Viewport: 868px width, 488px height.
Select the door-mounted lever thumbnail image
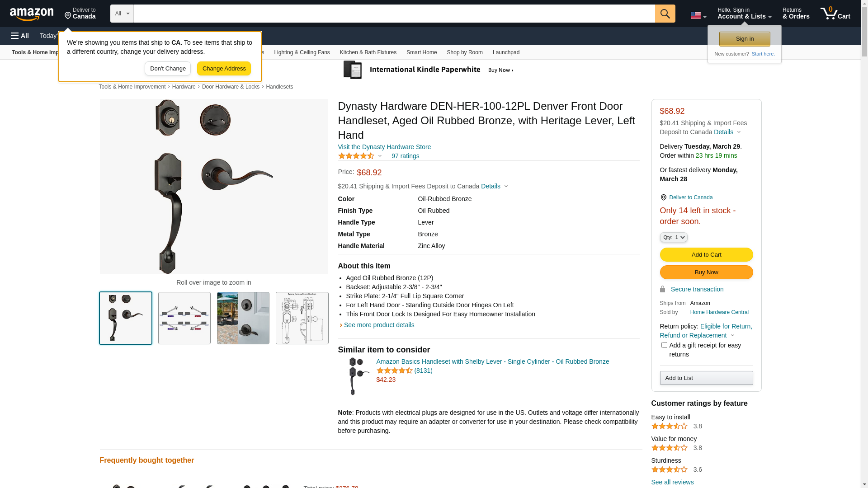(x=243, y=318)
